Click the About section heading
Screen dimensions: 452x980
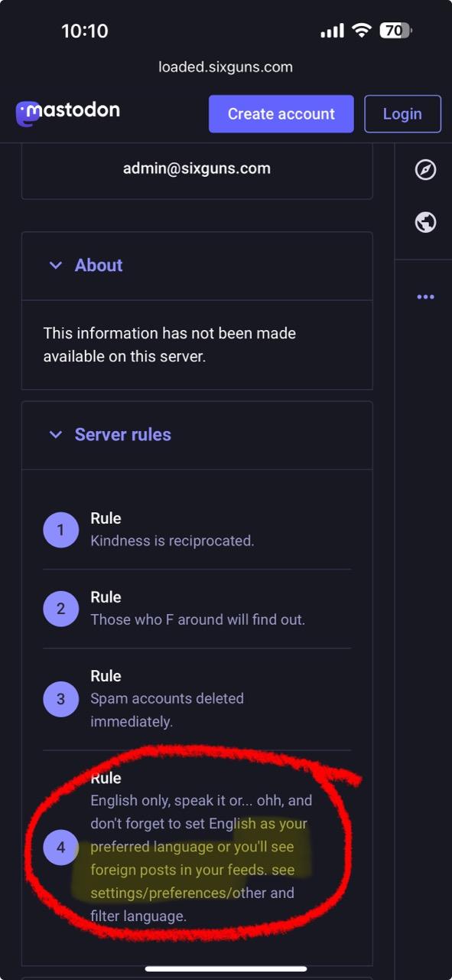(x=99, y=266)
